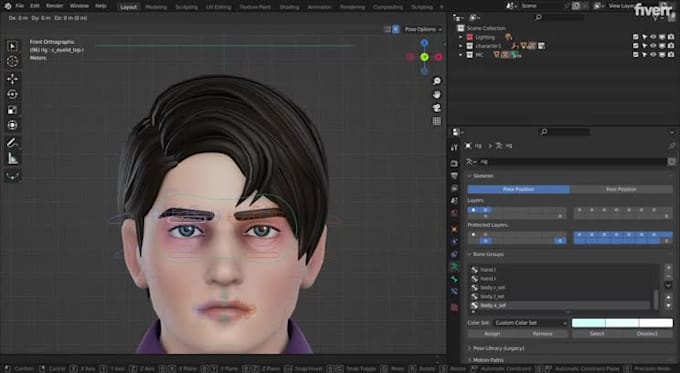Move bone group up in list
This screenshot has width=680, height=373.
click(668, 298)
